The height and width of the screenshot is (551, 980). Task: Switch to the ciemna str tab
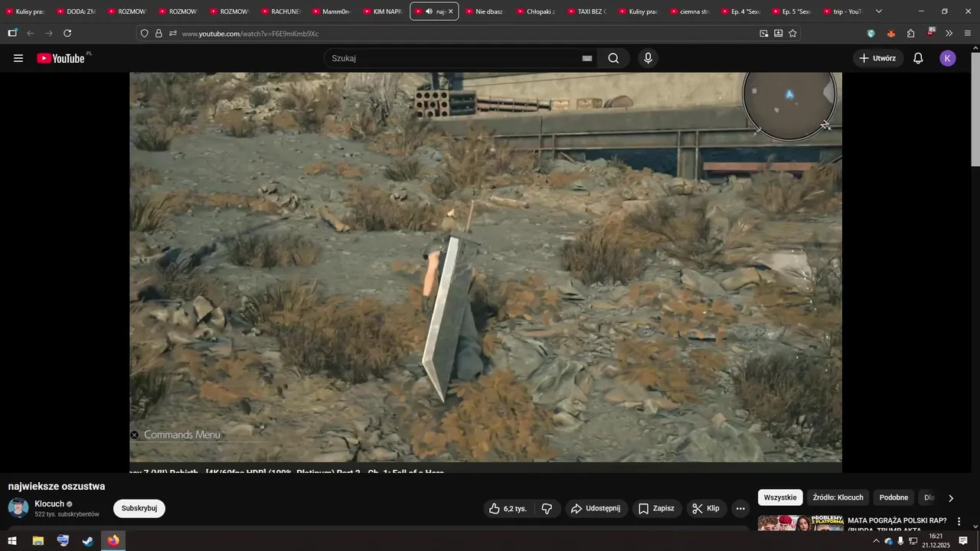tap(690, 11)
